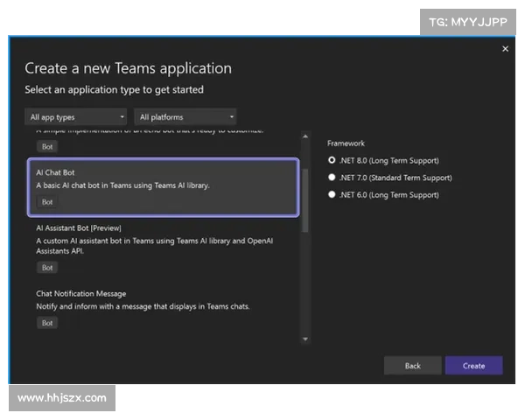Viewport: 525px width, 420px height.
Task: Open the All platforms dropdown
Action: pos(185,117)
